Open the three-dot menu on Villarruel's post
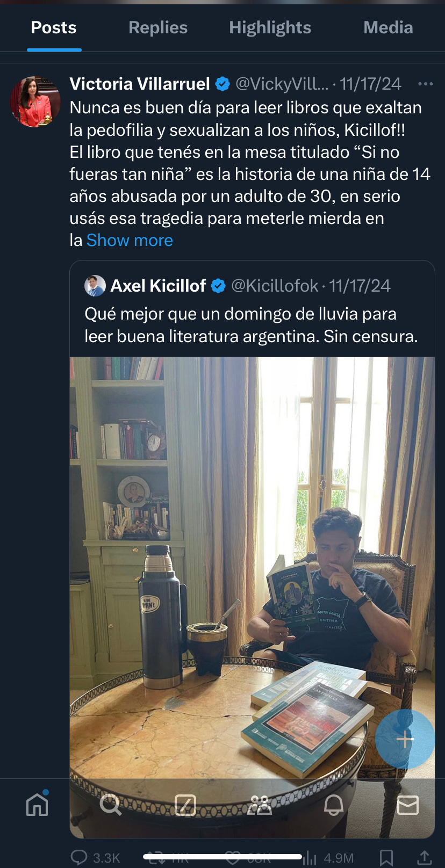This screenshot has width=445, height=868. coord(425,84)
